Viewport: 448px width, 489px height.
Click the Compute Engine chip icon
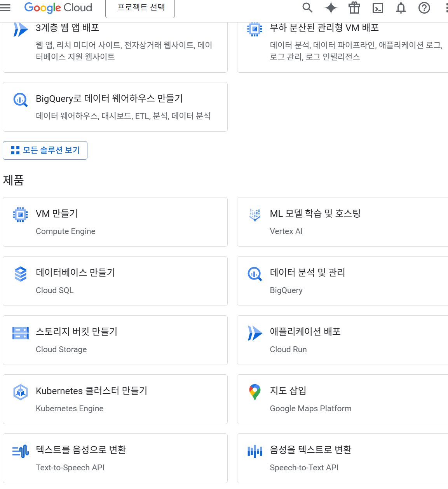click(x=21, y=215)
